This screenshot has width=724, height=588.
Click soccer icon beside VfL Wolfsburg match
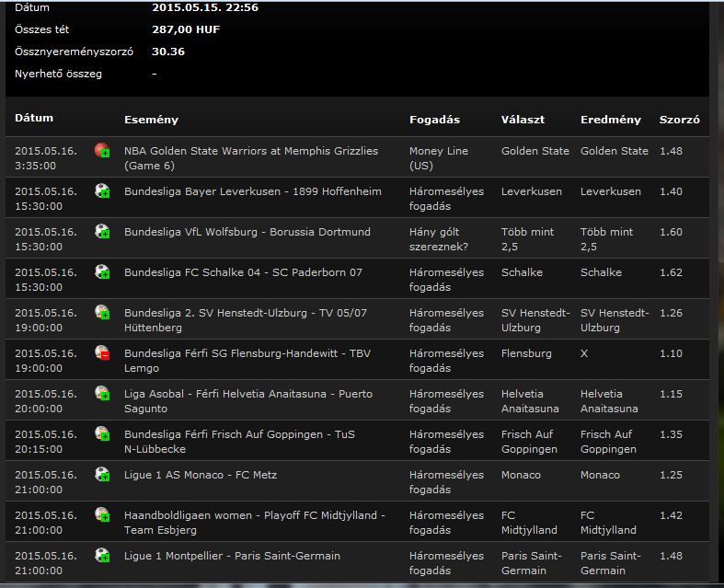(x=102, y=231)
